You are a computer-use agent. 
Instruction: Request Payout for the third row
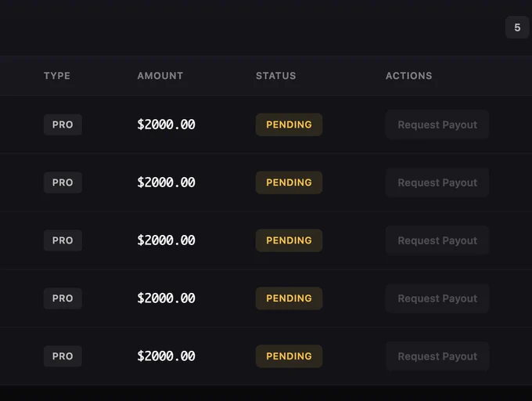pos(437,240)
